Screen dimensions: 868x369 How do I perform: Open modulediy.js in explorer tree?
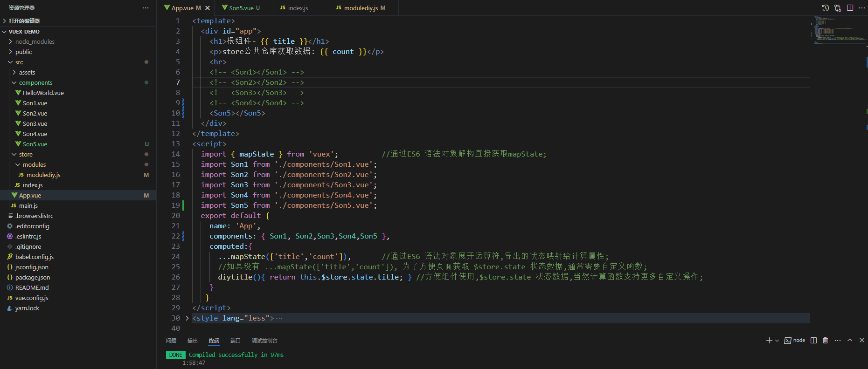click(x=78, y=175)
